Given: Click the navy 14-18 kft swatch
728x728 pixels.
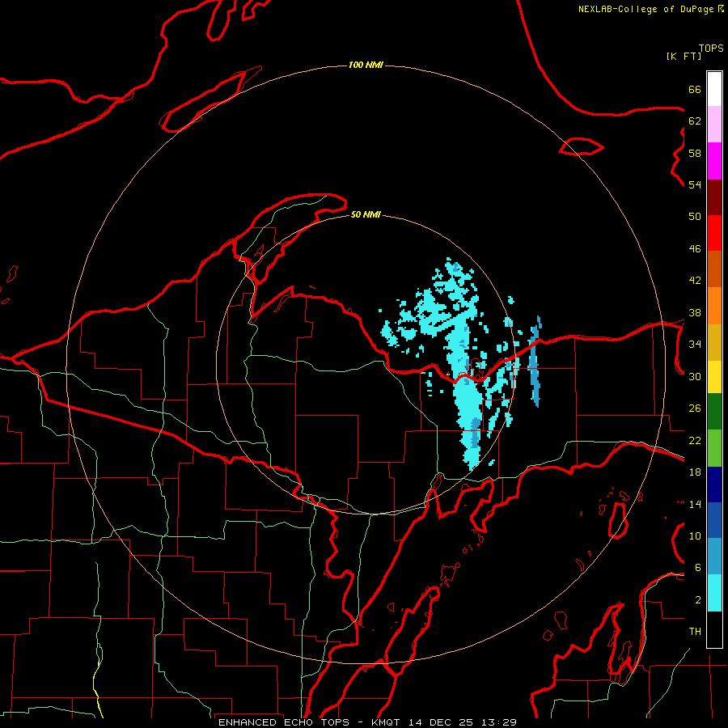Looking at the screenshot, I should pyautogui.click(x=714, y=485).
